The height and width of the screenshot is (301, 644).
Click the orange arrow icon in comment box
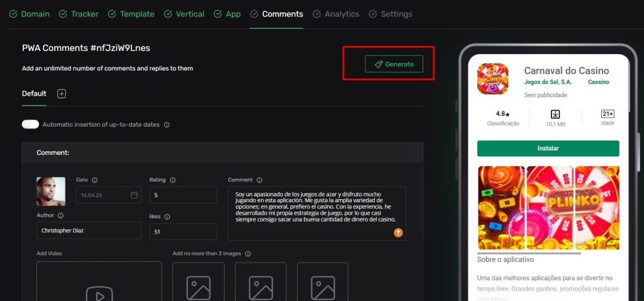click(398, 232)
